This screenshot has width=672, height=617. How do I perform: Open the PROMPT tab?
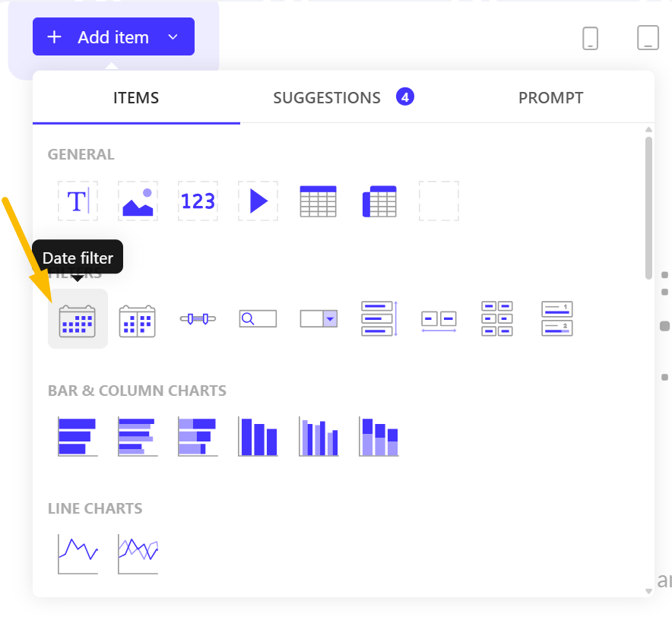tap(550, 98)
